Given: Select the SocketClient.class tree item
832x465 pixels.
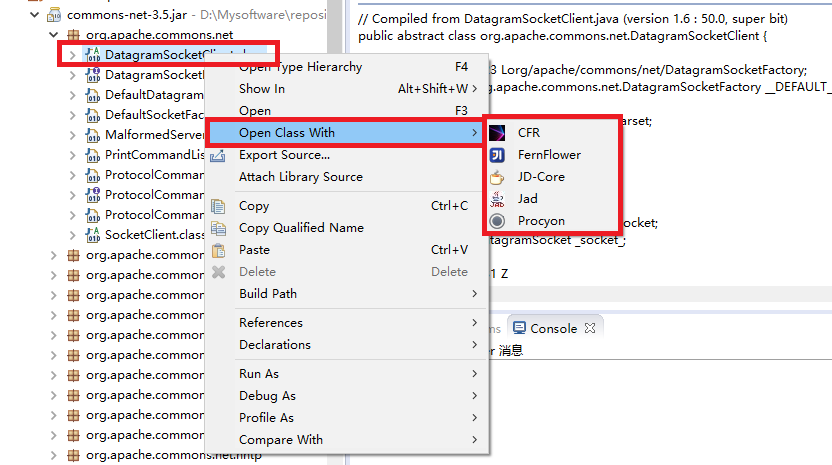Looking at the screenshot, I should pyautogui.click(x=154, y=235).
